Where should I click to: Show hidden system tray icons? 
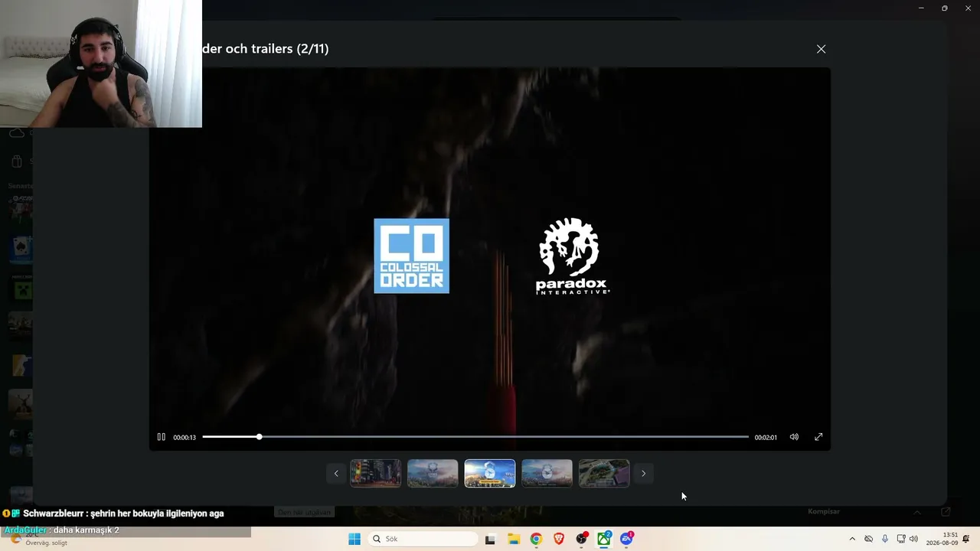tap(852, 539)
